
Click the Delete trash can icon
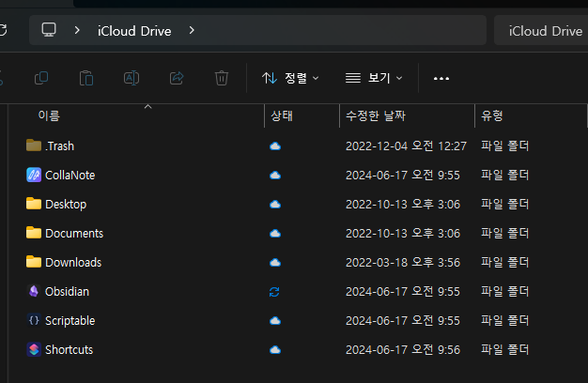coord(222,78)
